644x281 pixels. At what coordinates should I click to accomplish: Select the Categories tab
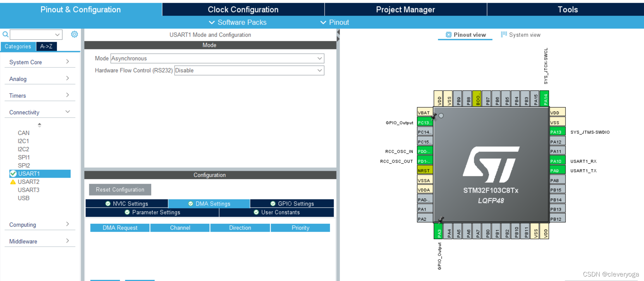pyautogui.click(x=18, y=46)
